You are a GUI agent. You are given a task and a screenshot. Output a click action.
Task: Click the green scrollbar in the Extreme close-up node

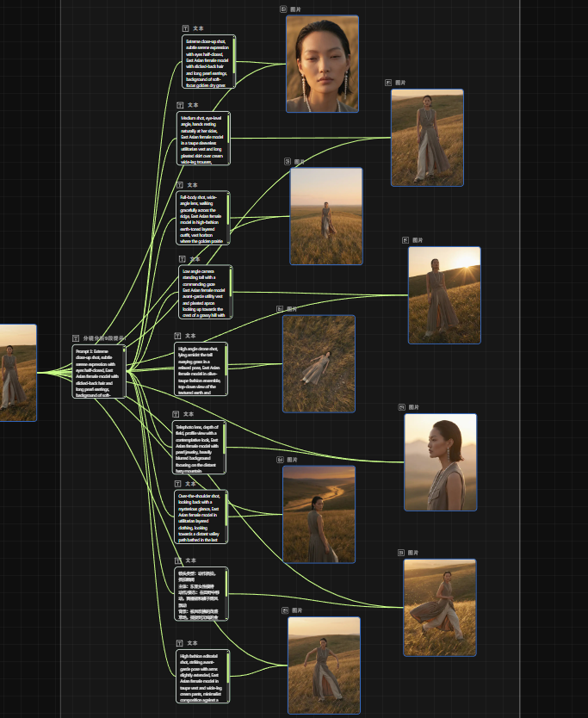pyautogui.click(x=232, y=57)
